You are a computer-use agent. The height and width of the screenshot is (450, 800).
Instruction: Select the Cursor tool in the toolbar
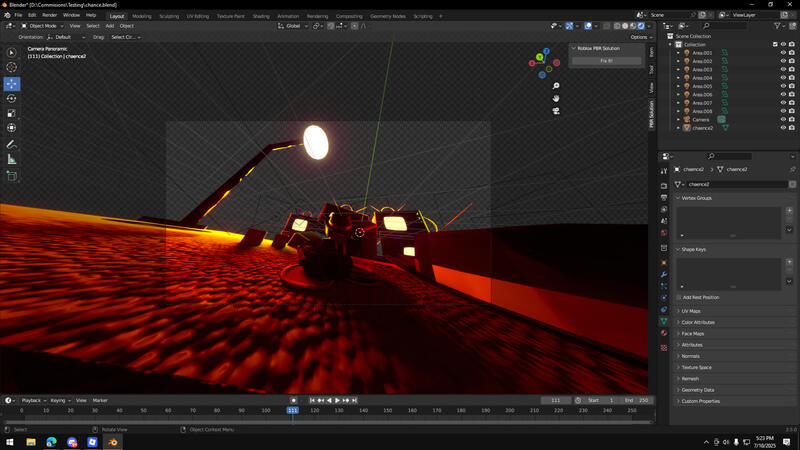(x=11, y=67)
